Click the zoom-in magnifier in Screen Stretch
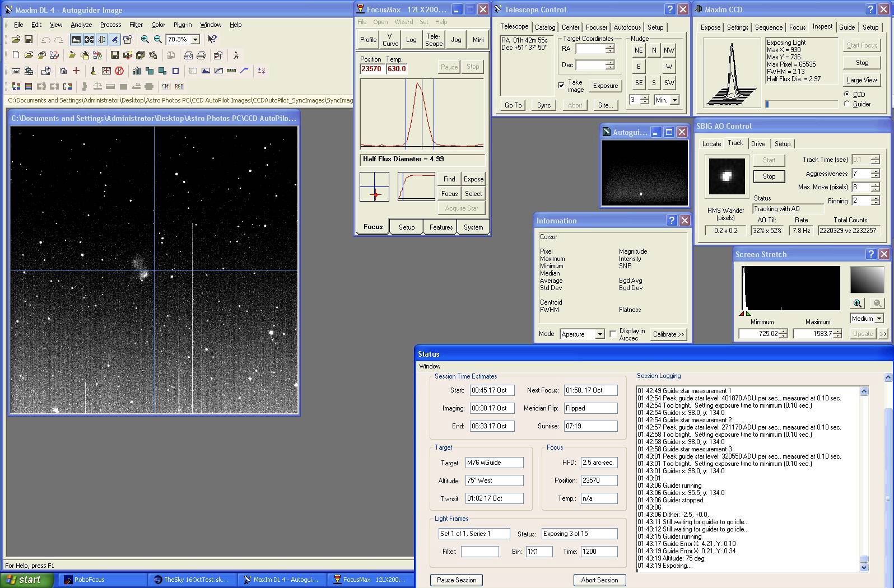The image size is (894, 588). [858, 303]
